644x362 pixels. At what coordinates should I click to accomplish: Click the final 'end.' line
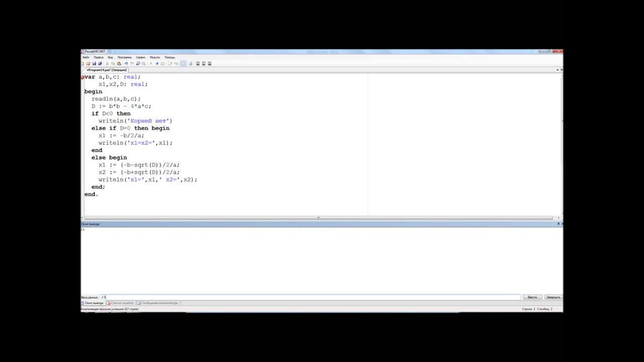pos(91,194)
